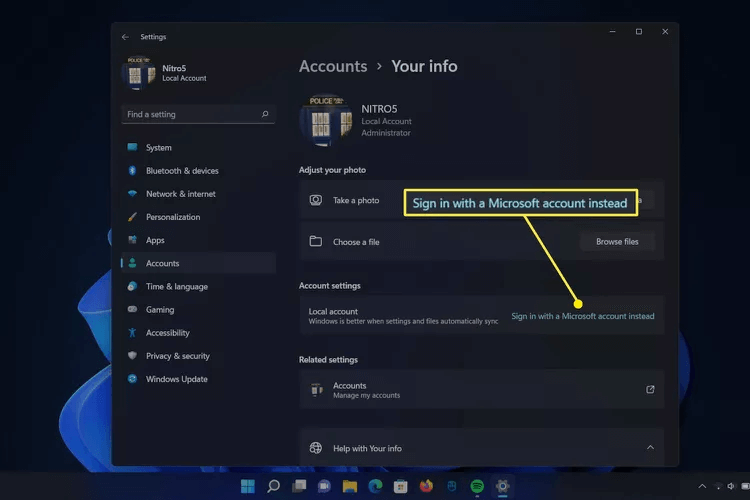This screenshot has height=500, width=750.
Task: Open Bluetooth & devices category
Action: (199, 170)
